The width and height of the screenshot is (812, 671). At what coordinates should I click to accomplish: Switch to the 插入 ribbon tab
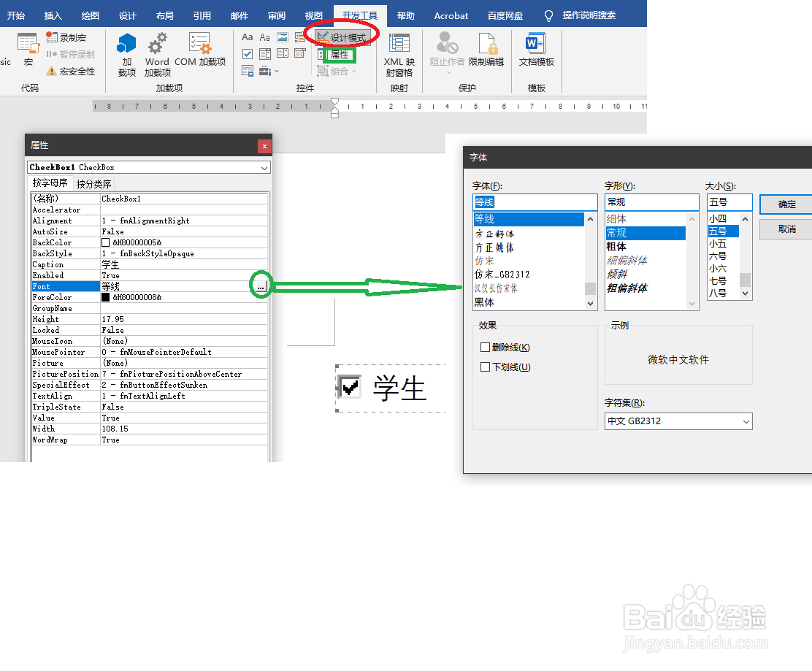pyautogui.click(x=53, y=15)
